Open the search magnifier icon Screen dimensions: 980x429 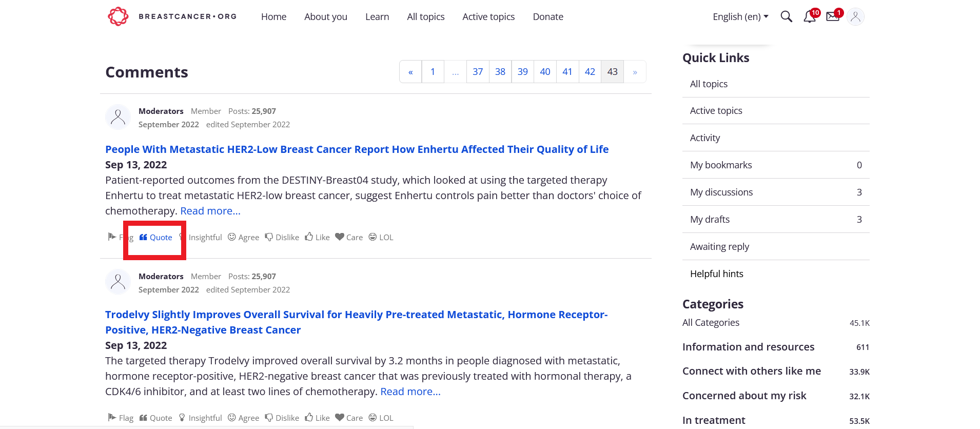(x=786, y=16)
